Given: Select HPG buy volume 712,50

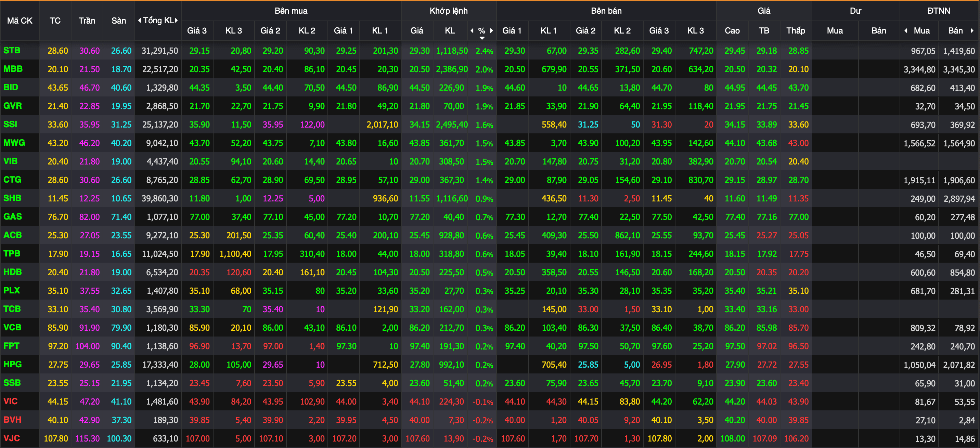Looking at the screenshot, I should pyautogui.click(x=385, y=365).
